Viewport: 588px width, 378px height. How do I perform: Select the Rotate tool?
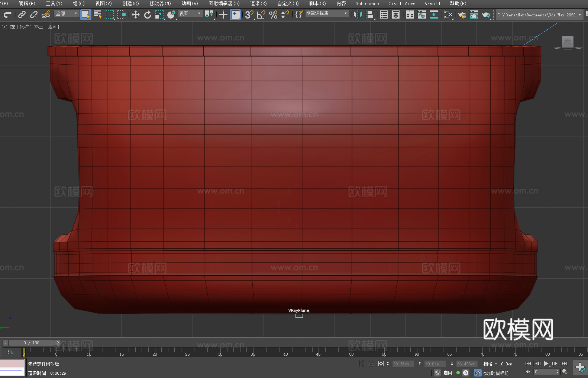point(148,14)
